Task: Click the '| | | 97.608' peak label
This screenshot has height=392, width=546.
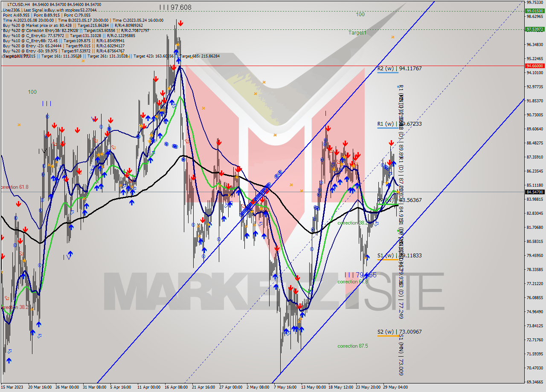Action: pos(175,7)
